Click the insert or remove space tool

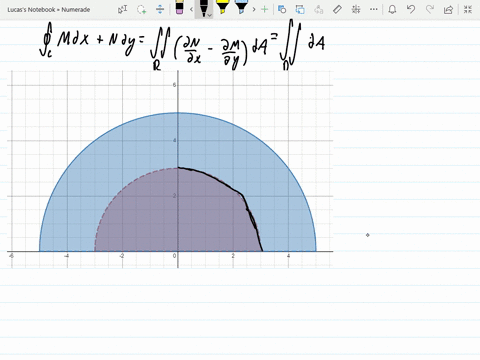point(160,9)
